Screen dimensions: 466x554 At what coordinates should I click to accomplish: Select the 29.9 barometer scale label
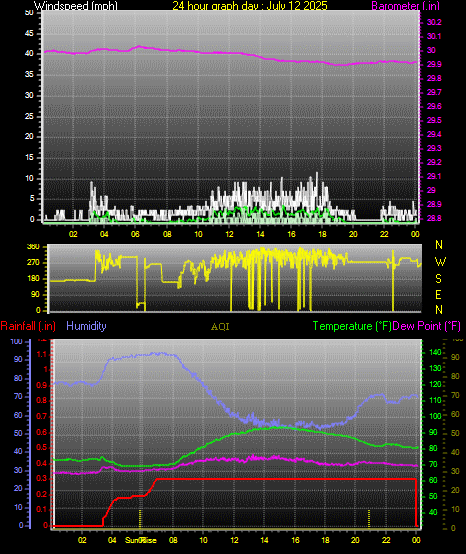coord(434,64)
